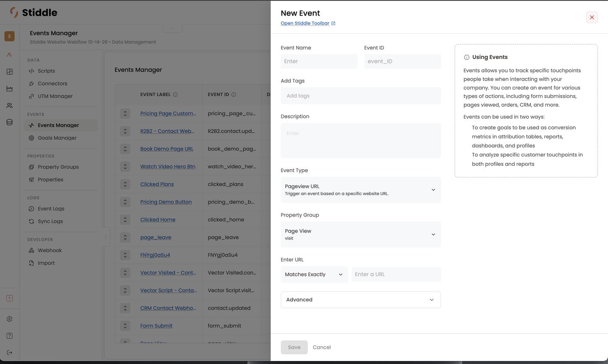This screenshot has width=608, height=364.
Task: Go to UTM Manager
Action: point(55,96)
